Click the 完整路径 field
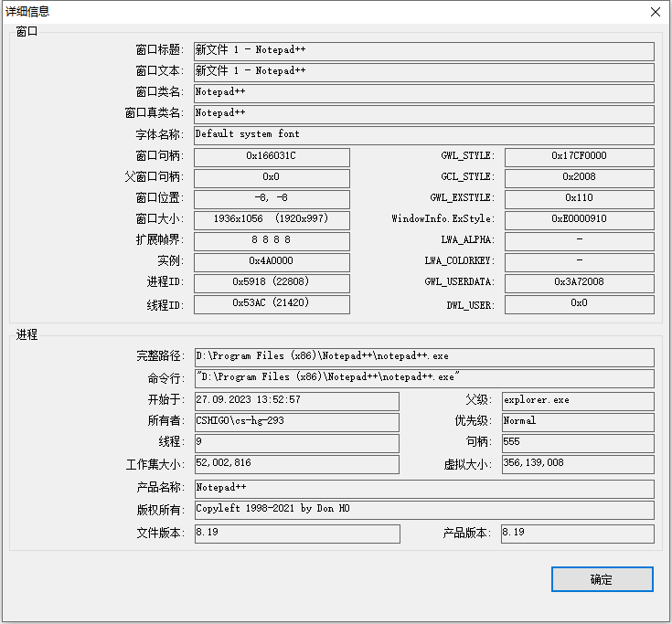Image resolution: width=672 pixels, height=624 pixels. click(x=424, y=357)
